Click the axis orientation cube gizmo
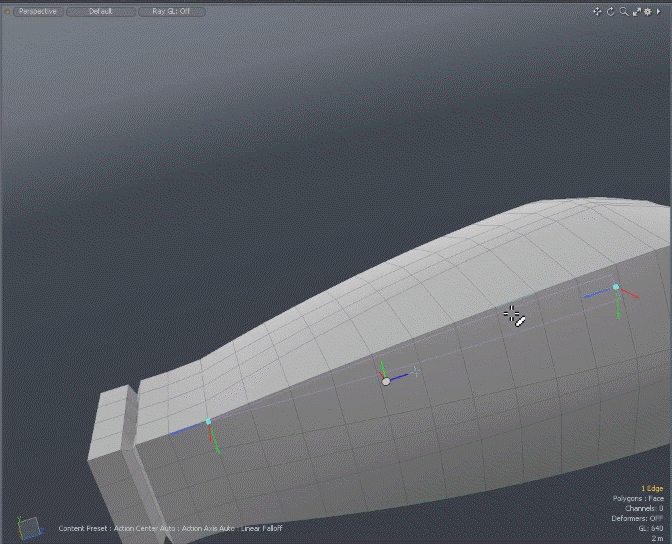Viewport: 672px width, 544px height. [x=30, y=528]
